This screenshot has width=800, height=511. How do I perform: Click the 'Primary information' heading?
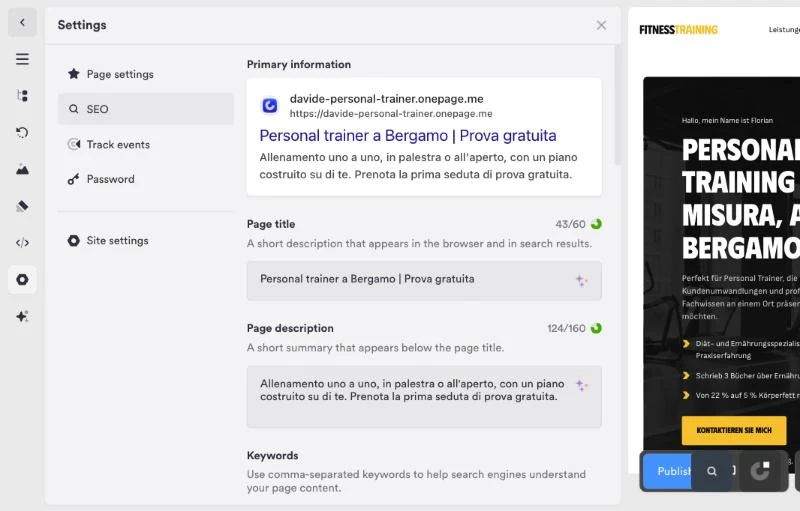pos(299,64)
